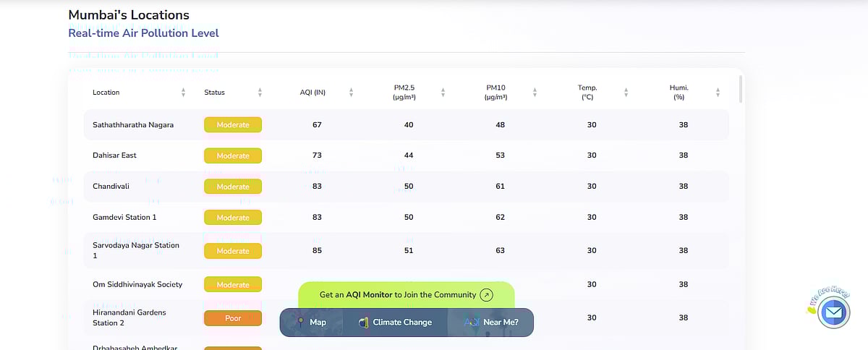Viewport: 868px width, 350px height.
Task: Click Gamdevi Station 1 location
Action: pos(124,218)
